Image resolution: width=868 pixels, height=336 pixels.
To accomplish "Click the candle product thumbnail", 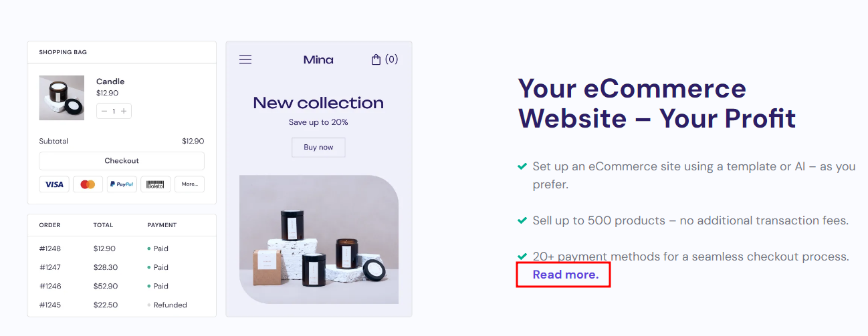I will (x=62, y=98).
